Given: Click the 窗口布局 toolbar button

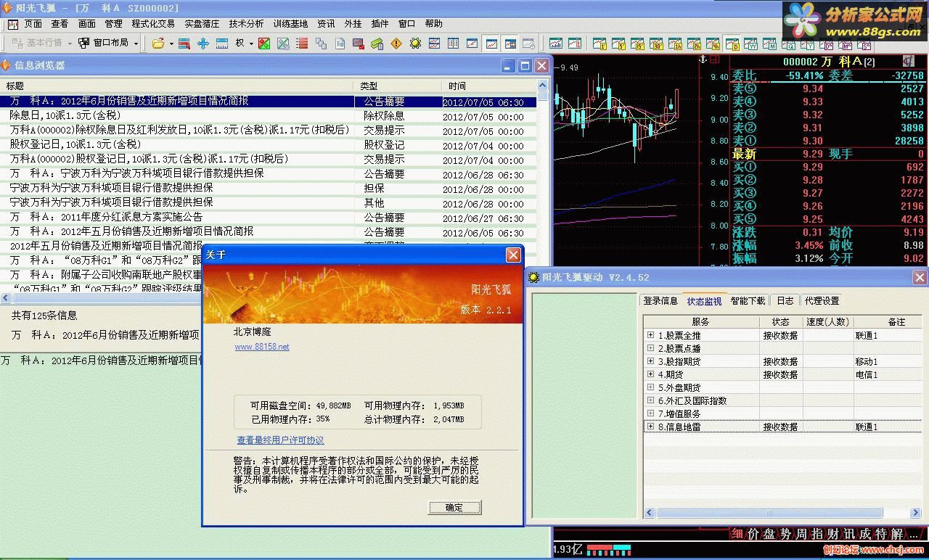Looking at the screenshot, I should point(104,44).
